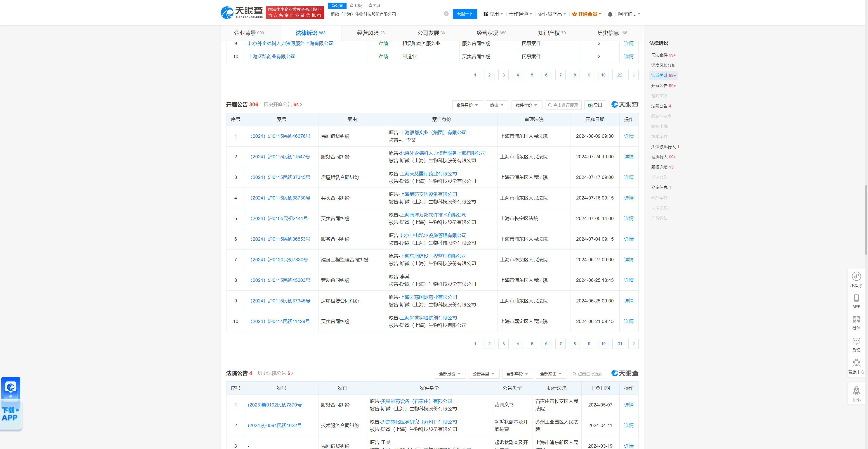Switch to 企业背景 tab
This screenshot has width=868, height=449.
click(x=250, y=33)
